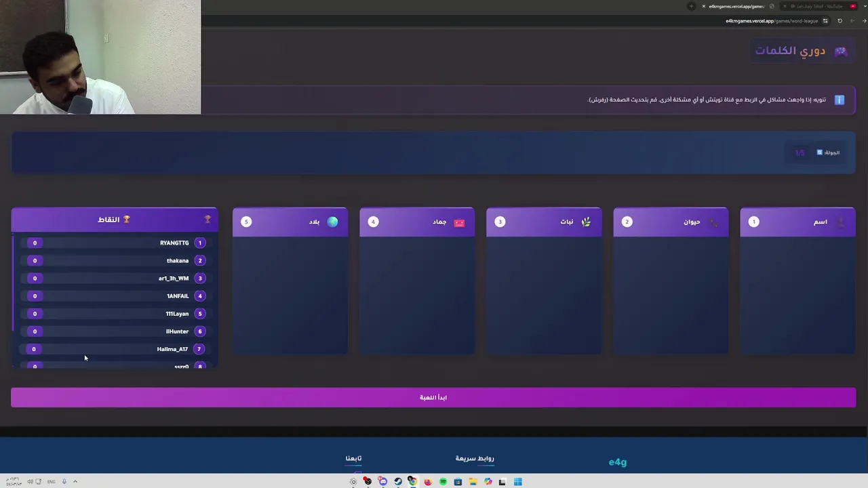868x488 pixels.
Task: Click player name ar1_3h_WM
Action: click(x=174, y=278)
